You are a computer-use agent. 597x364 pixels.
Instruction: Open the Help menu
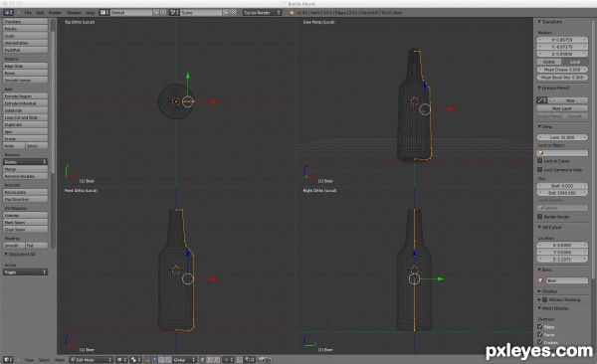[90, 13]
